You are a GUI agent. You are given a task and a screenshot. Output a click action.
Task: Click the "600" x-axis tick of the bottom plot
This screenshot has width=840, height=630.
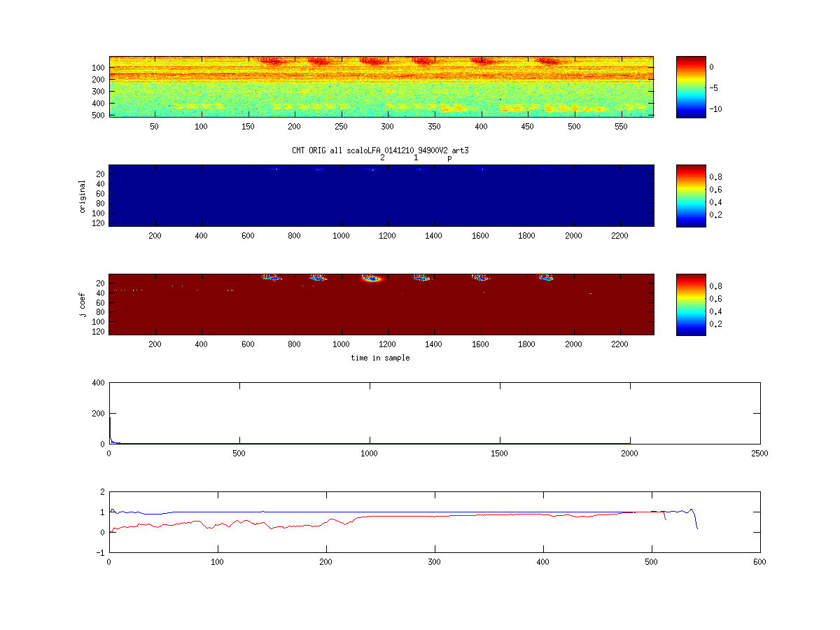pyautogui.click(x=760, y=561)
